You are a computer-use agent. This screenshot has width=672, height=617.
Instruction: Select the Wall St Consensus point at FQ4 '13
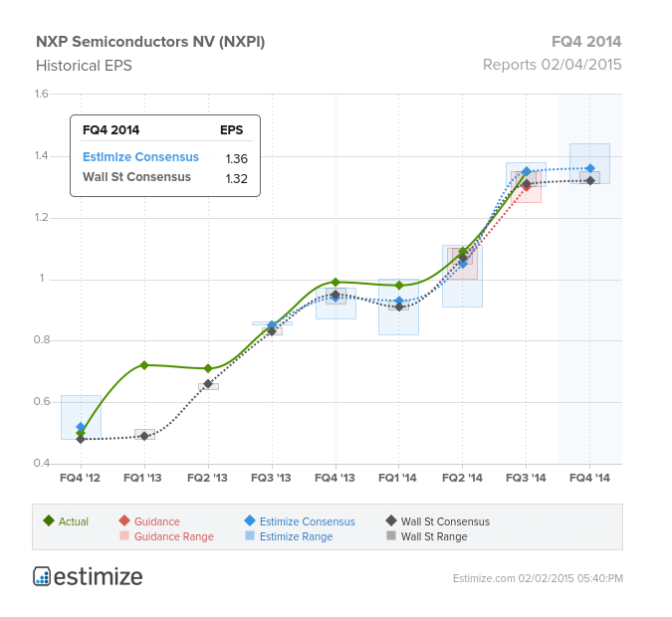click(x=336, y=295)
